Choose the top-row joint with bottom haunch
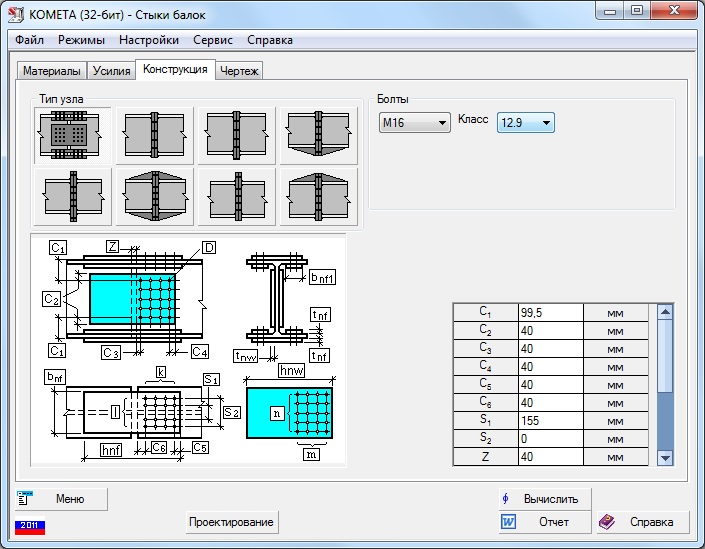Screen dimensions: 705x549 pos(318,136)
